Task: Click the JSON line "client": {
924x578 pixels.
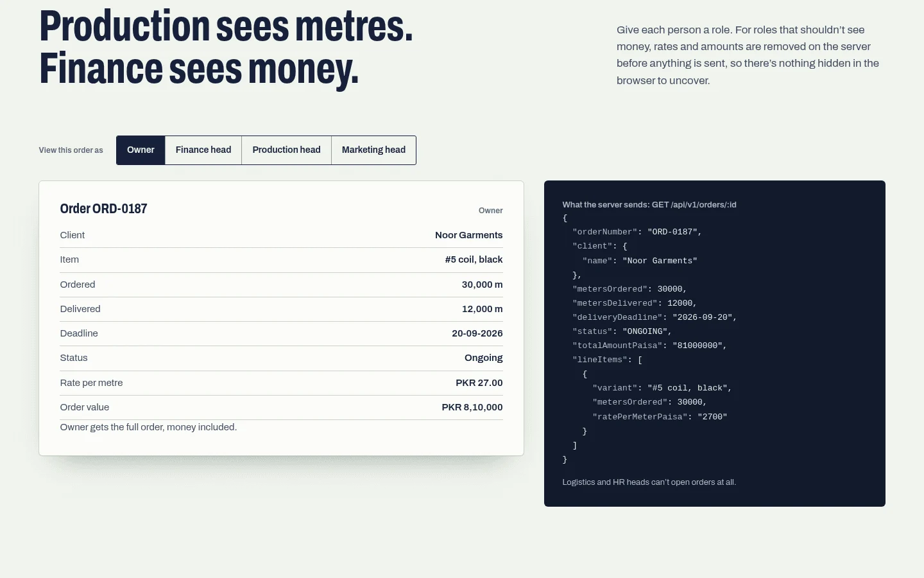Action: click(600, 246)
